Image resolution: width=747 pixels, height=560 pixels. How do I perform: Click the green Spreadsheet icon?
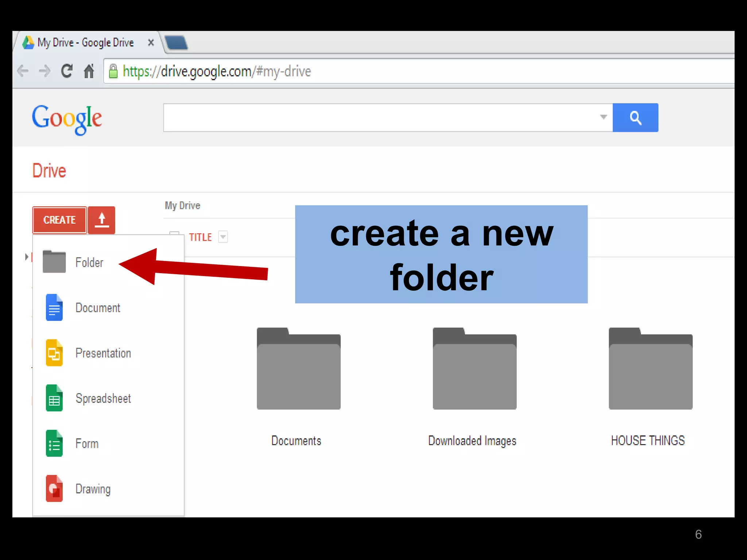tap(54, 398)
